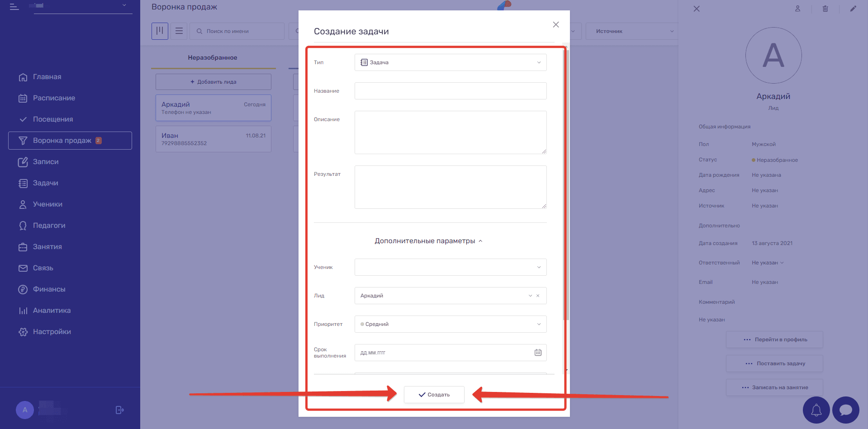This screenshot has height=429, width=868.
Task: Click into the Название field
Action: pyautogui.click(x=450, y=91)
